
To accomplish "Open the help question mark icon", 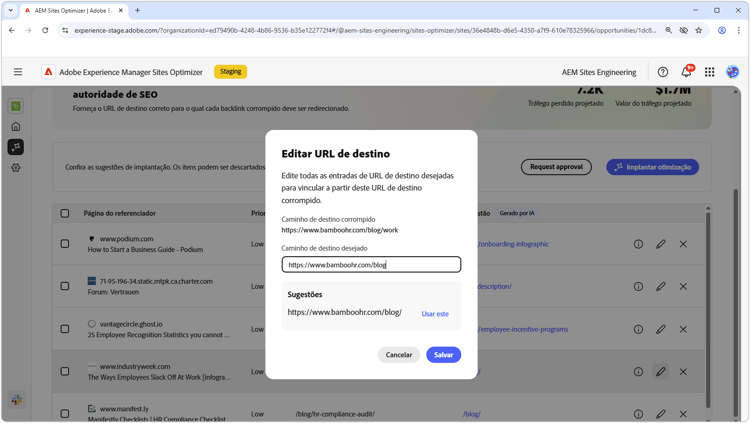I will [662, 72].
